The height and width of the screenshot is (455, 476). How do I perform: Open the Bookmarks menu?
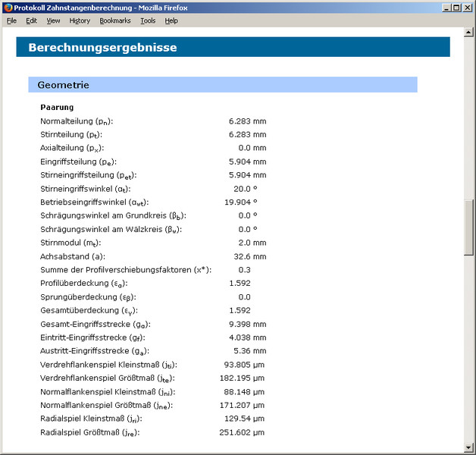tap(115, 20)
